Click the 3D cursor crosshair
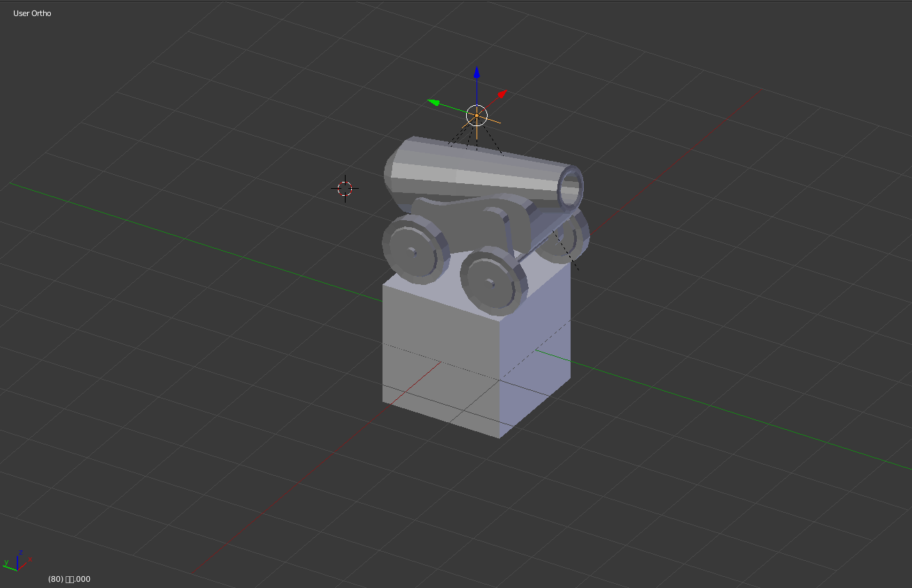 [345, 188]
